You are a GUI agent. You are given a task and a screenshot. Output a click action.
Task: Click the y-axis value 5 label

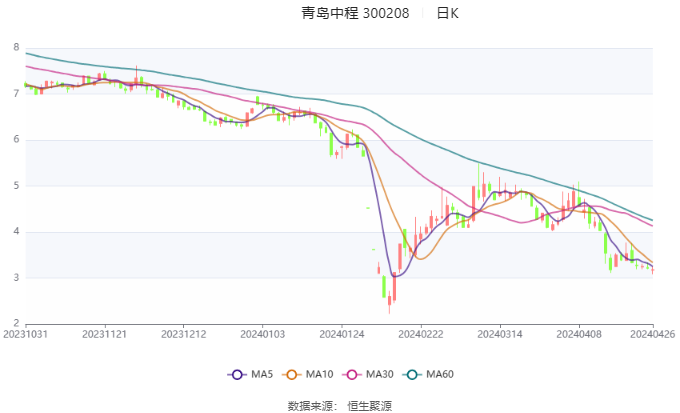click(16, 186)
